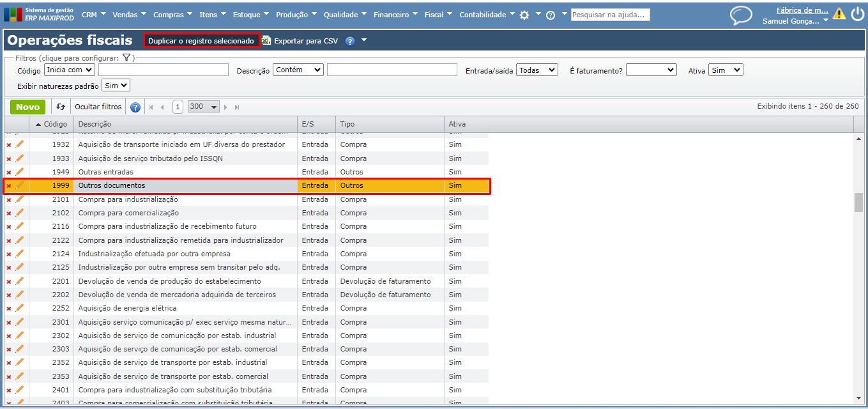Edit the row 2101 record with pencil

tap(19, 199)
